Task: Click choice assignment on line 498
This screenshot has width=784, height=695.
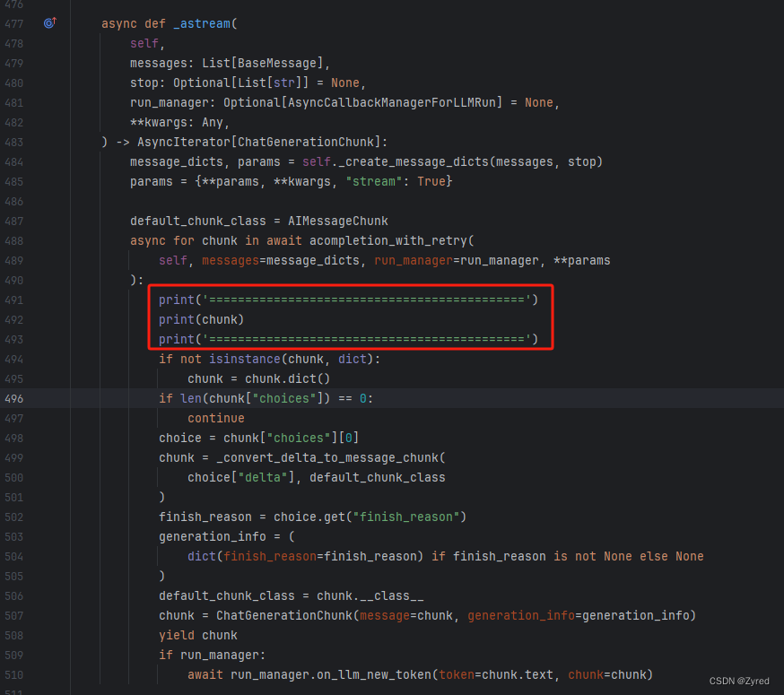Action: [259, 438]
